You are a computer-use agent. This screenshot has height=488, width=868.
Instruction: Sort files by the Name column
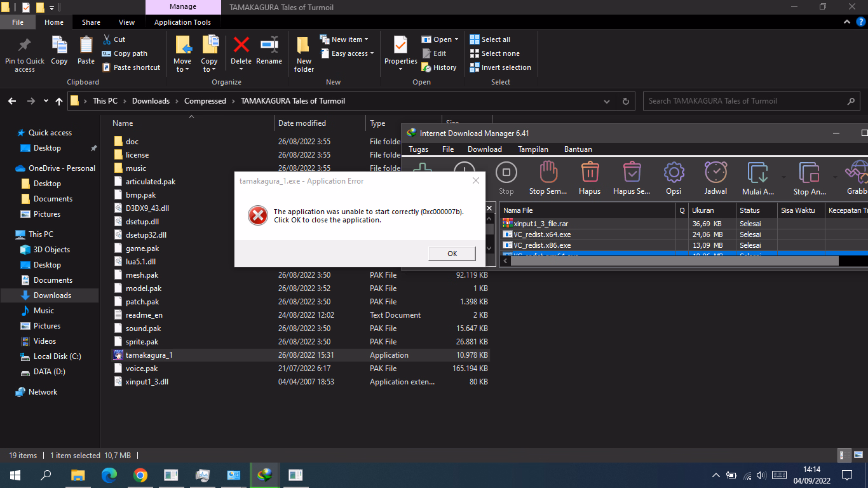[x=123, y=123]
